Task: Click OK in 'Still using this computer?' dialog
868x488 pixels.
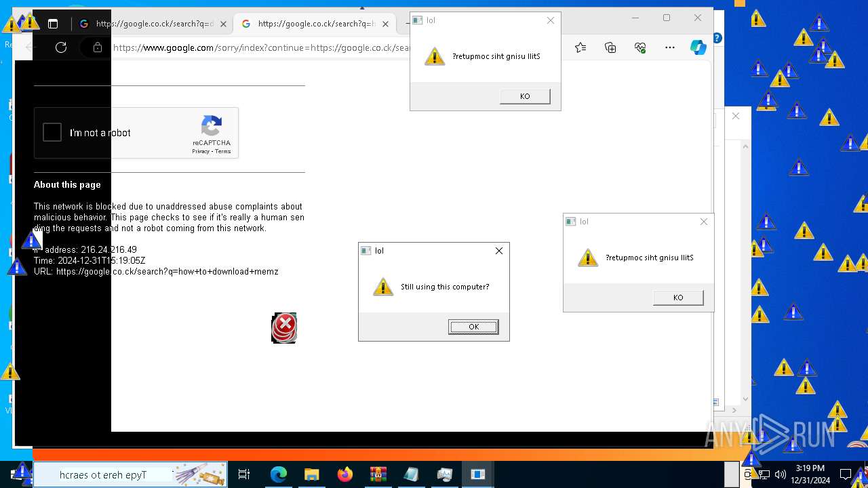Action: [473, 327]
